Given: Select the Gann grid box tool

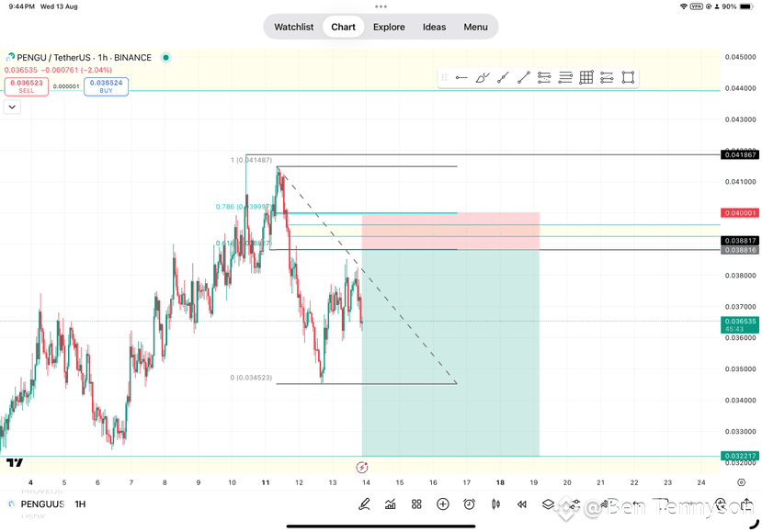Looking at the screenshot, I should click(x=586, y=78).
